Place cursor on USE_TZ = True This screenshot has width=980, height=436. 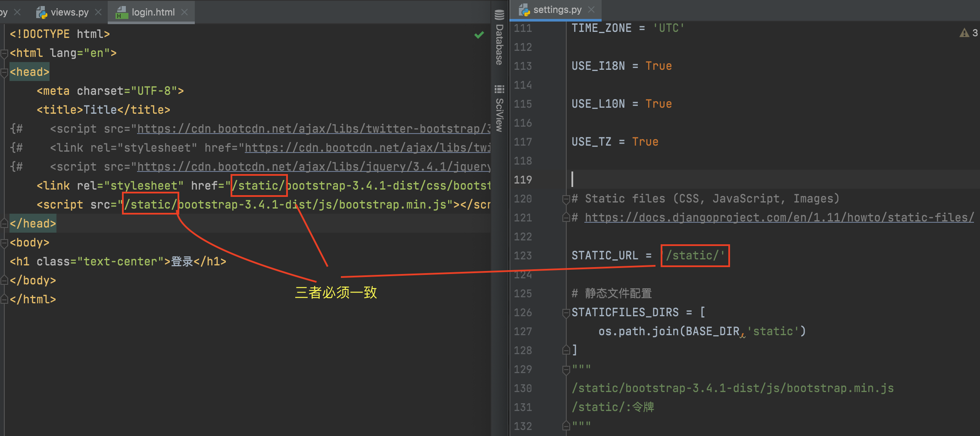[x=615, y=142]
